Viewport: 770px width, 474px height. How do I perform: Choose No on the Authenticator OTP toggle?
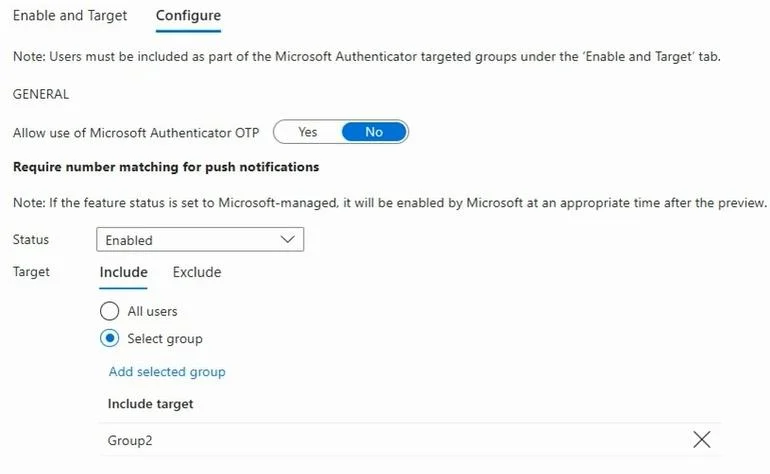pyautogui.click(x=374, y=132)
